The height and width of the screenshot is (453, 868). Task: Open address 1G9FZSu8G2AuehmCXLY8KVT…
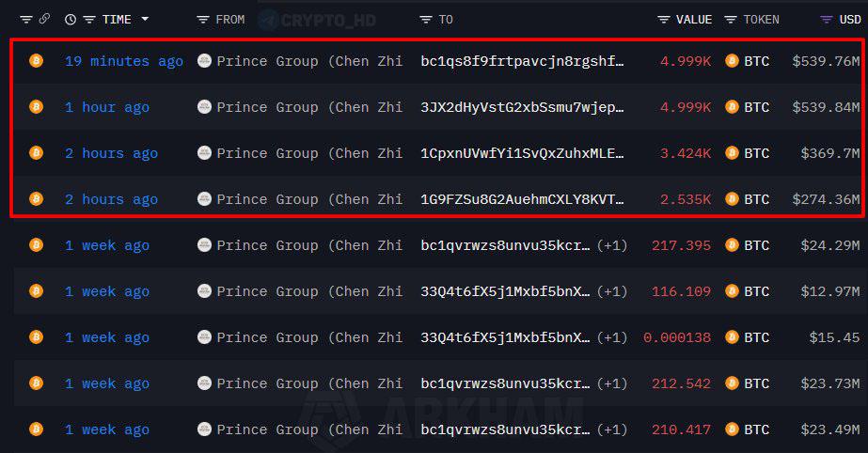pos(522,199)
